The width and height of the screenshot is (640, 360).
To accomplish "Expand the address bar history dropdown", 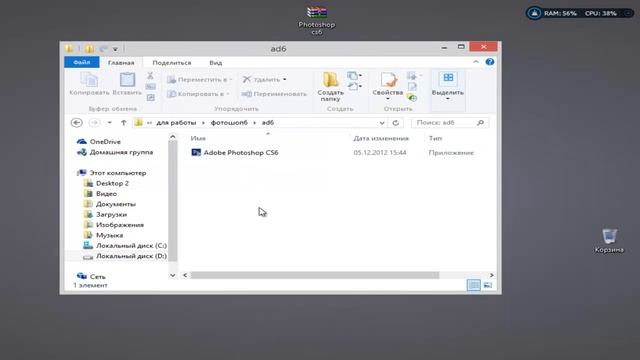I will point(382,122).
